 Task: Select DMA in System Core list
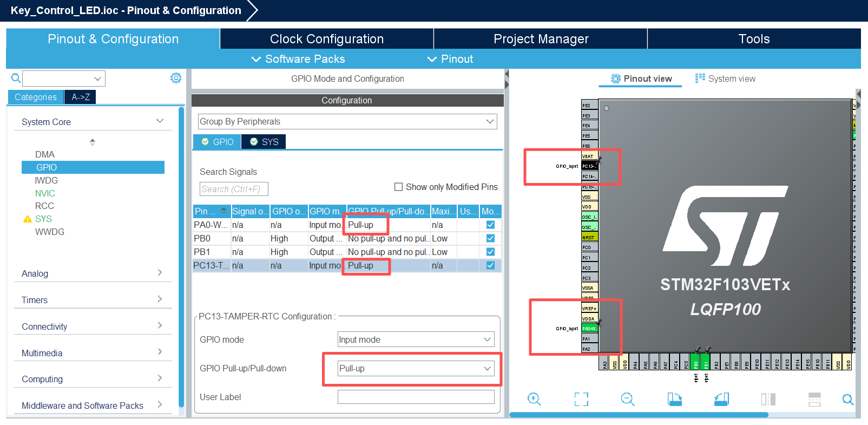pos(45,154)
